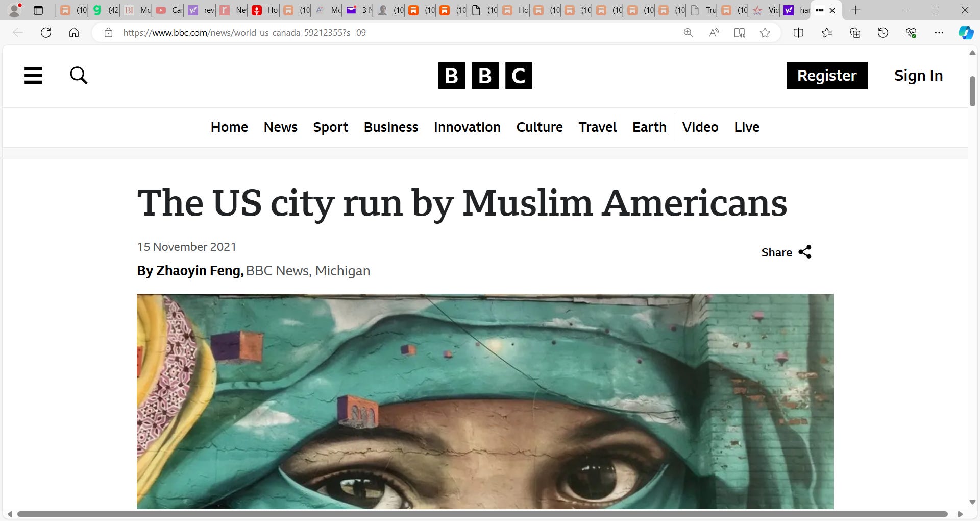Click the Share text button
The width and height of the screenshot is (980, 521).
pos(776,252)
